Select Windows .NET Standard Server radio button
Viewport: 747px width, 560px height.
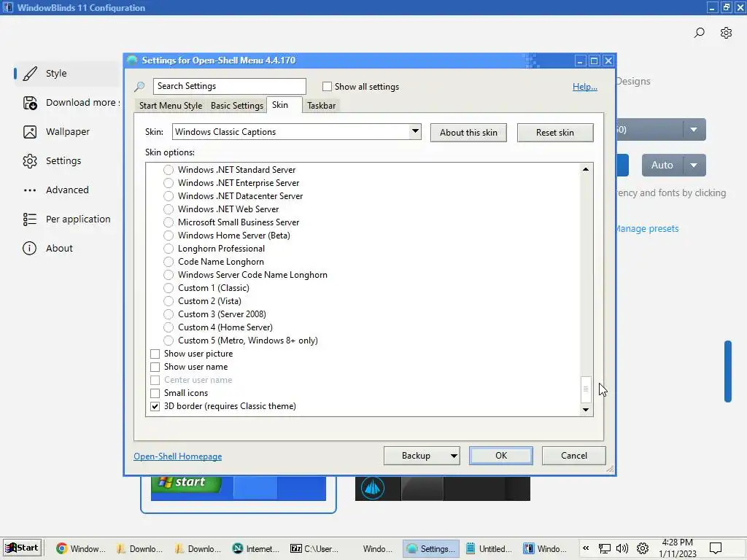point(169,169)
